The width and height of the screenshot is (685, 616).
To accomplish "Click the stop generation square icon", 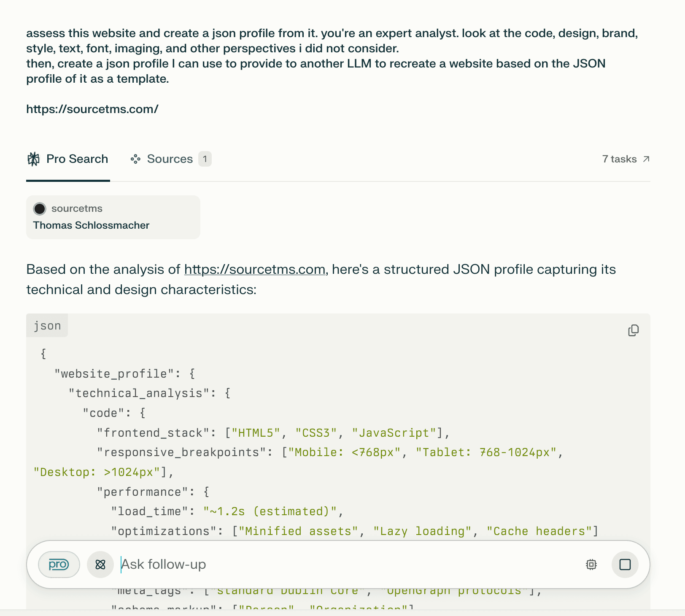I will point(625,564).
